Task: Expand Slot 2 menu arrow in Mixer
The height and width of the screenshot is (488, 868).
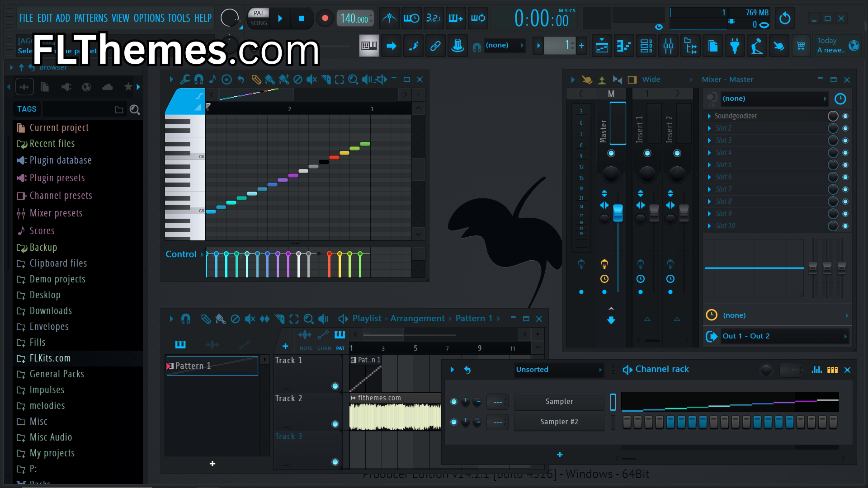Action: pos(709,128)
